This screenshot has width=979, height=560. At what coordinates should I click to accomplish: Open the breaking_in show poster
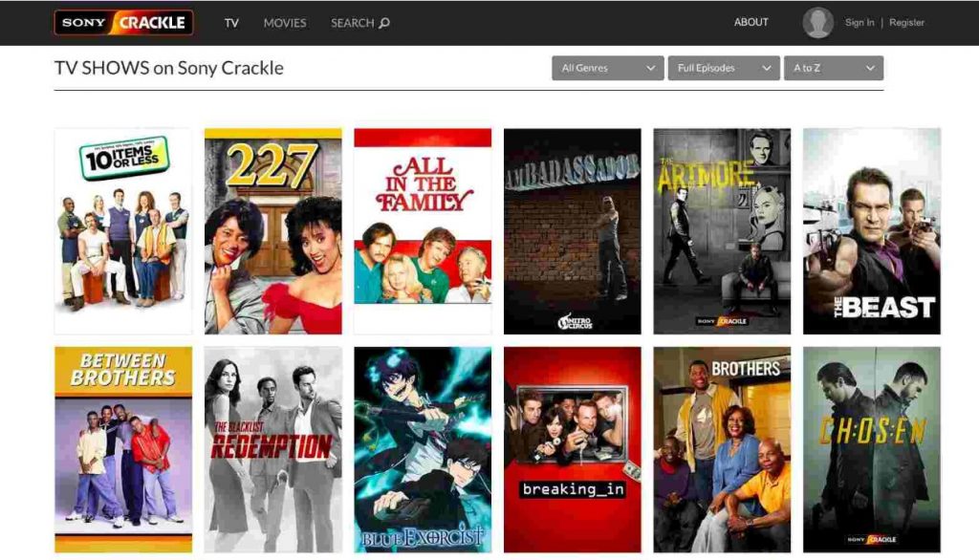tap(573, 450)
